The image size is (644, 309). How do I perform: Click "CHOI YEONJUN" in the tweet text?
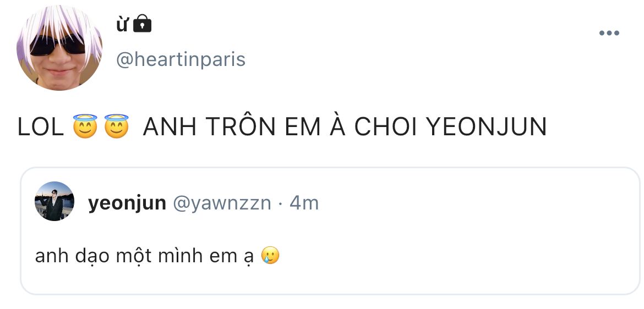(450, 127)
